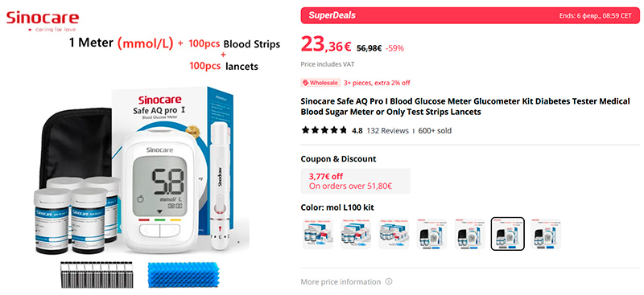Click the Sinocare brand logo
The height and width of the screenshot is (295, 644).
[43, 22]
